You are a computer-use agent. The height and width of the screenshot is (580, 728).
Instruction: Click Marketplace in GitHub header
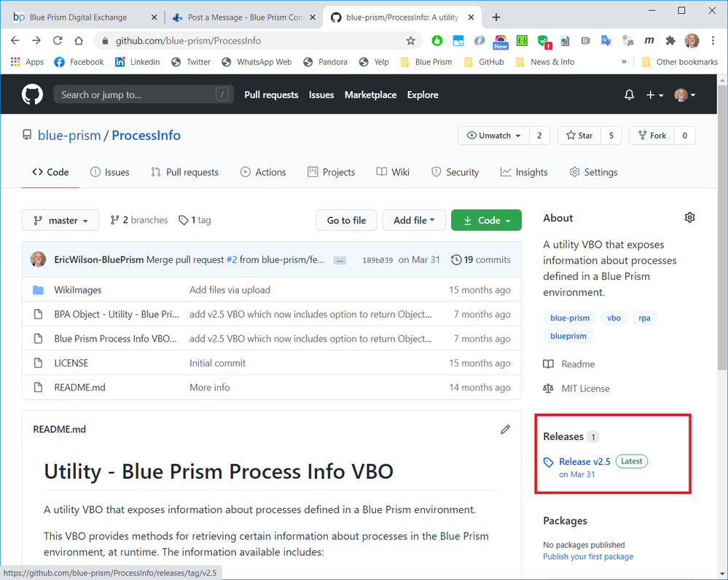pyautogui.click(x=370, y=95)
